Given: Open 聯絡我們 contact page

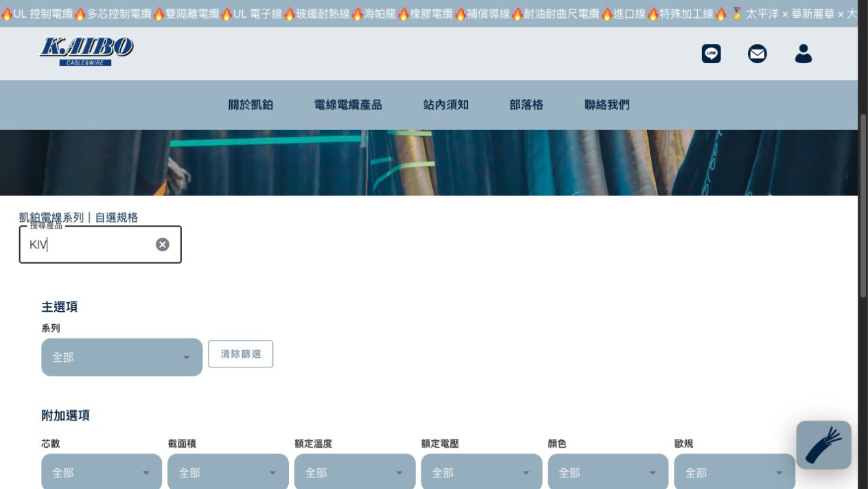Looking at the screenshot, I should click(607, 105).
